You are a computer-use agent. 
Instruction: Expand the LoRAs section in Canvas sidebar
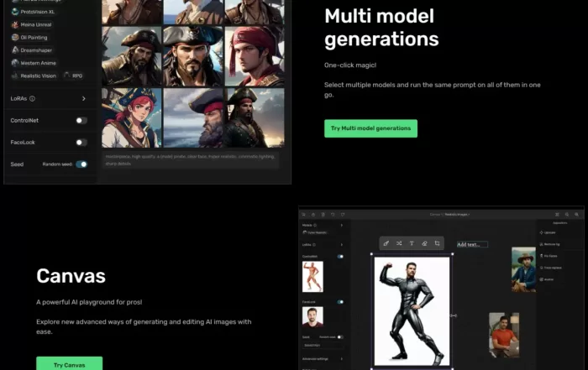[342, 244]
